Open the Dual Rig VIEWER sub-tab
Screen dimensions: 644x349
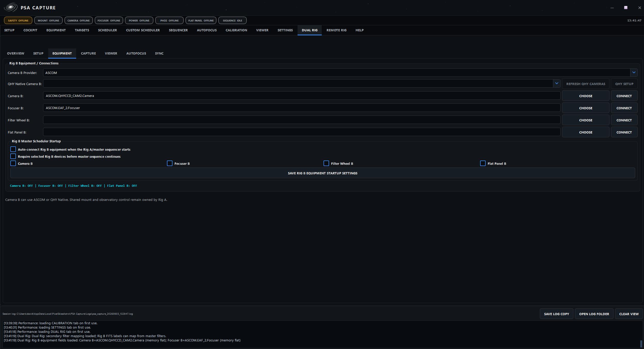coord(111,53)
